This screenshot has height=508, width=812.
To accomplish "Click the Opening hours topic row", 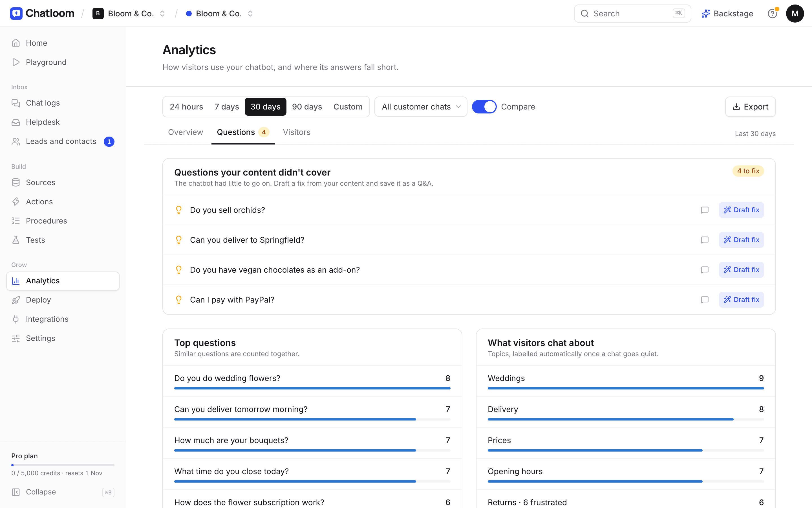I will pyautogui.click(x=626, y=474).
